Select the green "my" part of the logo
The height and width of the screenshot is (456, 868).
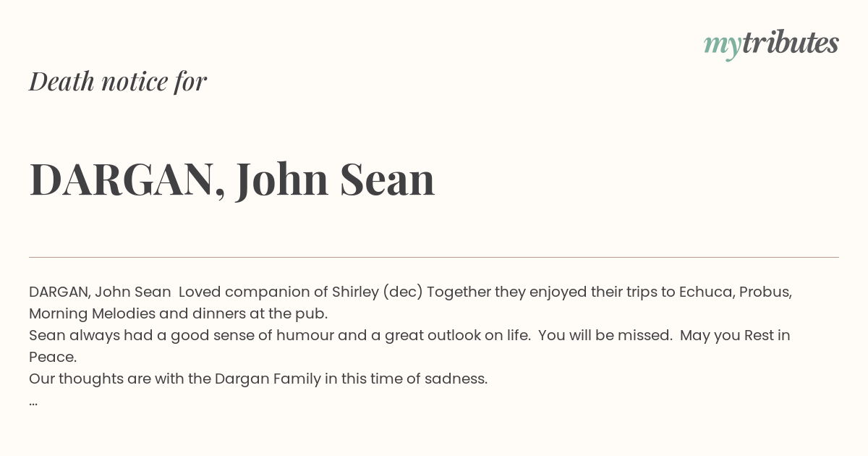point(723,46)
